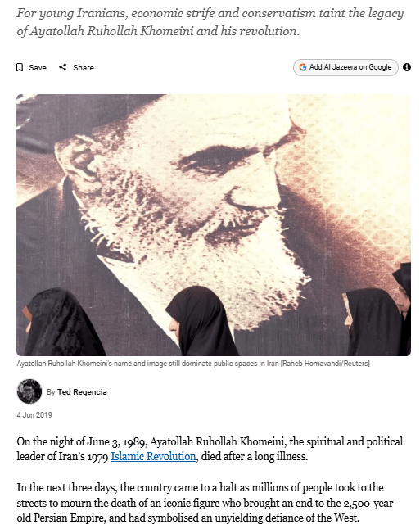Click the paragraph starting 'In the next three days'
This screenshot has height=529, width=420.
click(207, 503)
